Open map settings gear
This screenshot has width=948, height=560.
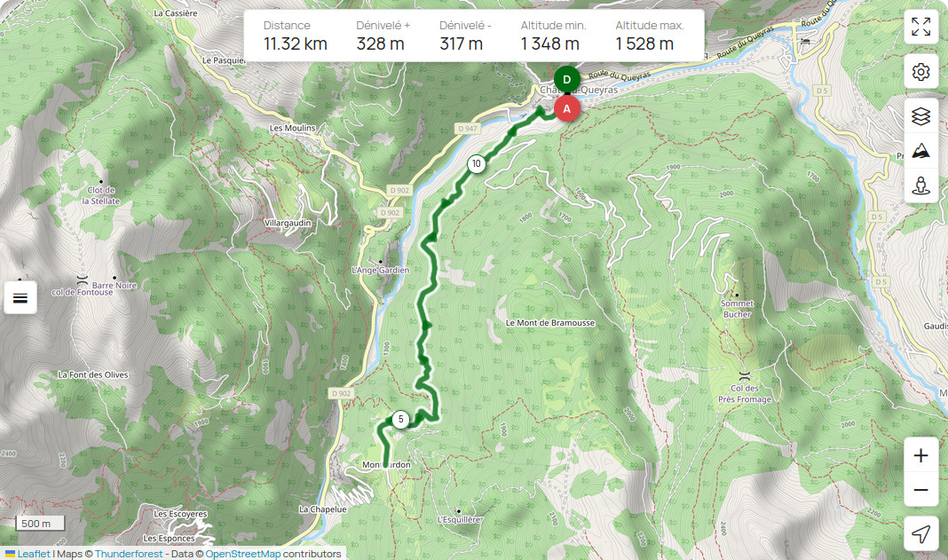(920, 72)
